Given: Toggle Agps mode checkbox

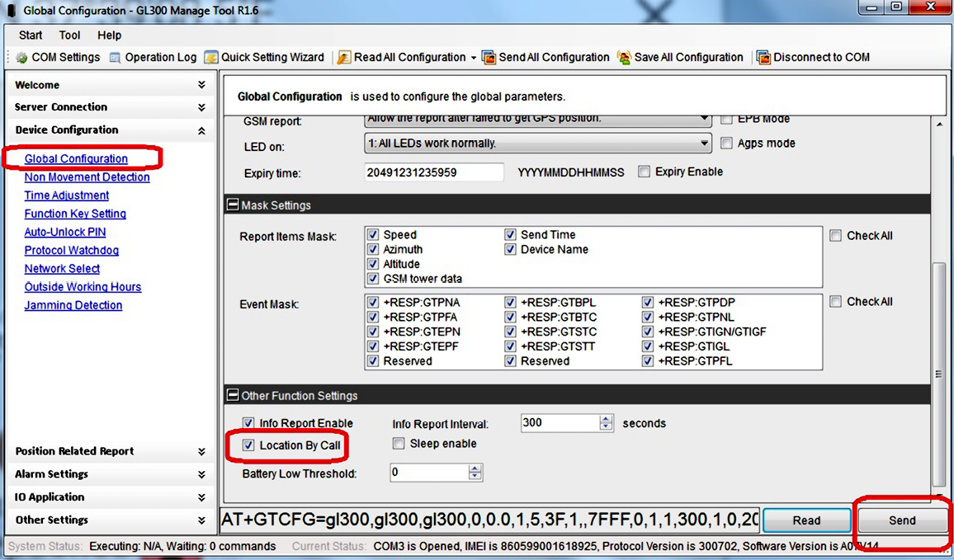Looking at the screenshot, I should [726, 144].
